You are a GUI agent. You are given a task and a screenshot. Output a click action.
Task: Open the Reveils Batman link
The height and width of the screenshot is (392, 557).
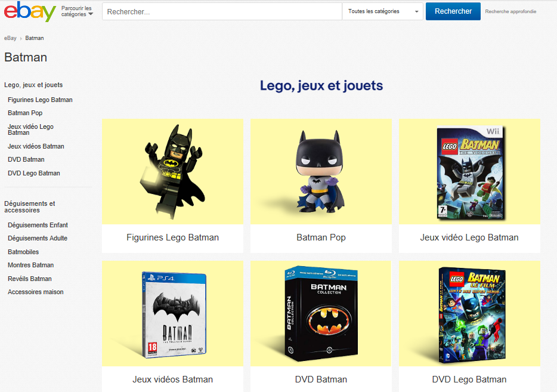tap(30, 279)
